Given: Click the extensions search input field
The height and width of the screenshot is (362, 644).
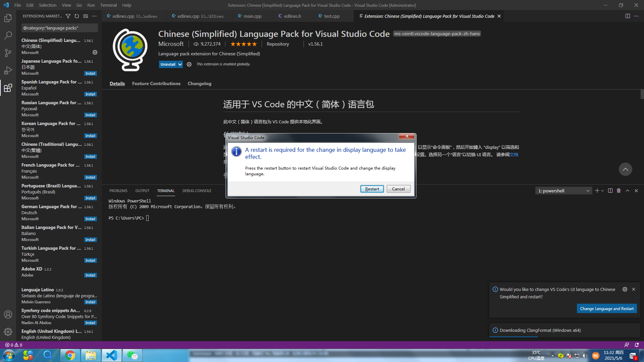Looking at the screenshot, I should 59,28.
